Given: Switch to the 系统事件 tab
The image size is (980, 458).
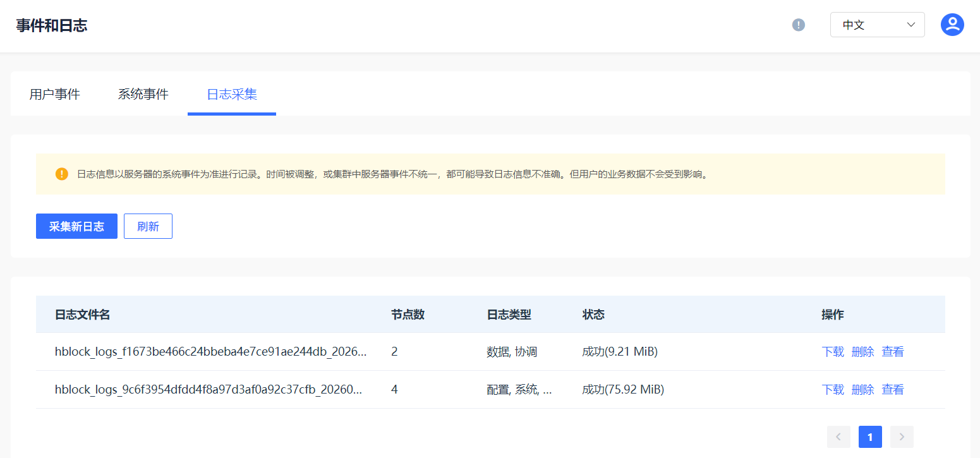Looking at the screenshot, I should point(143,95).
